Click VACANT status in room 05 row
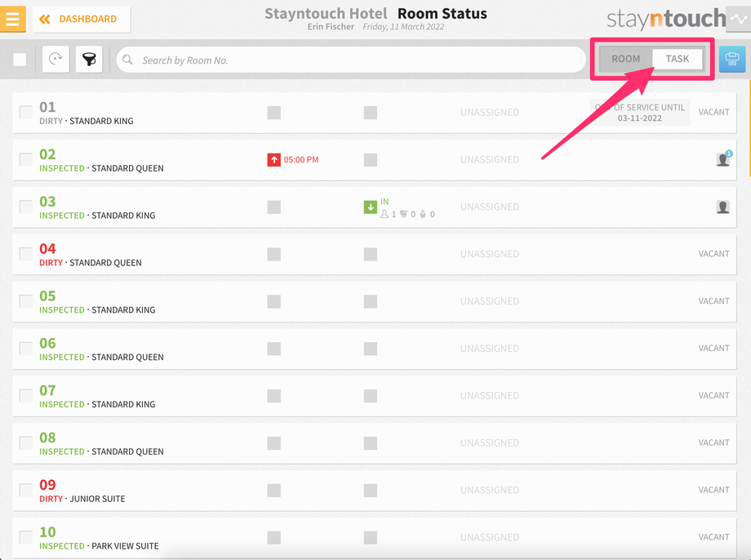 pos(713,301)
